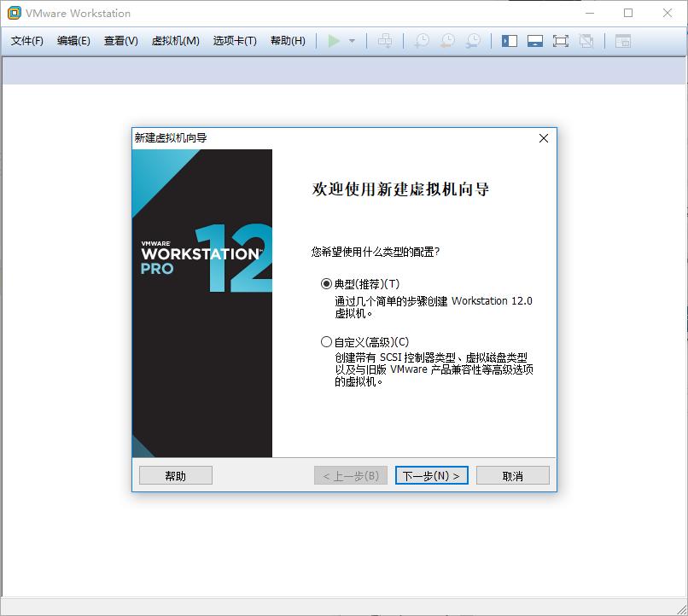Click the 下一步(N) button
The image size is (688, 616).
(432, 474)
